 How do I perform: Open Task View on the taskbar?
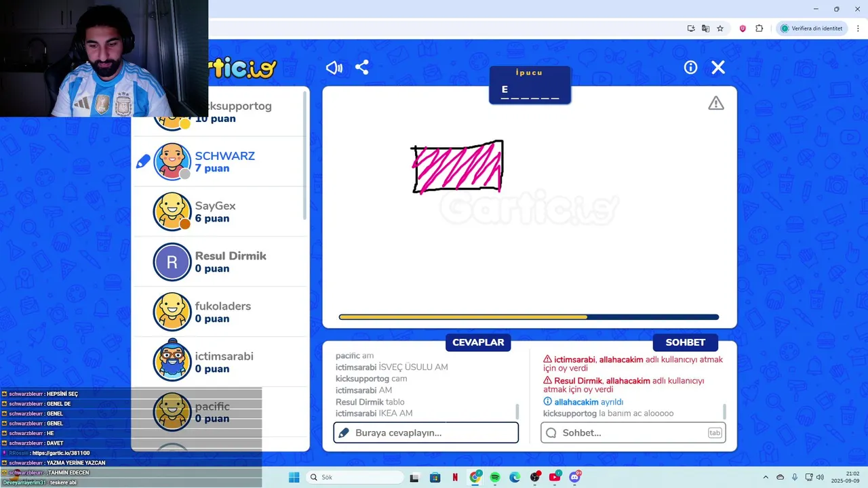(x=414, y=477)
